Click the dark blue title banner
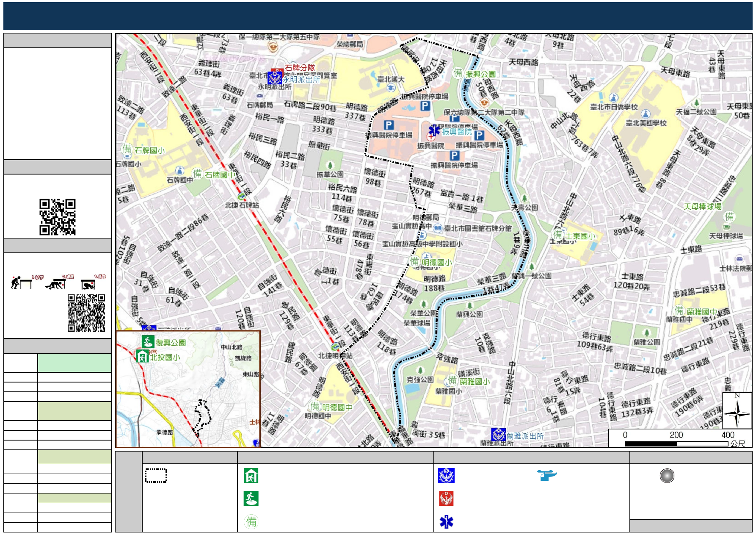756x535 pixels. 378,16
